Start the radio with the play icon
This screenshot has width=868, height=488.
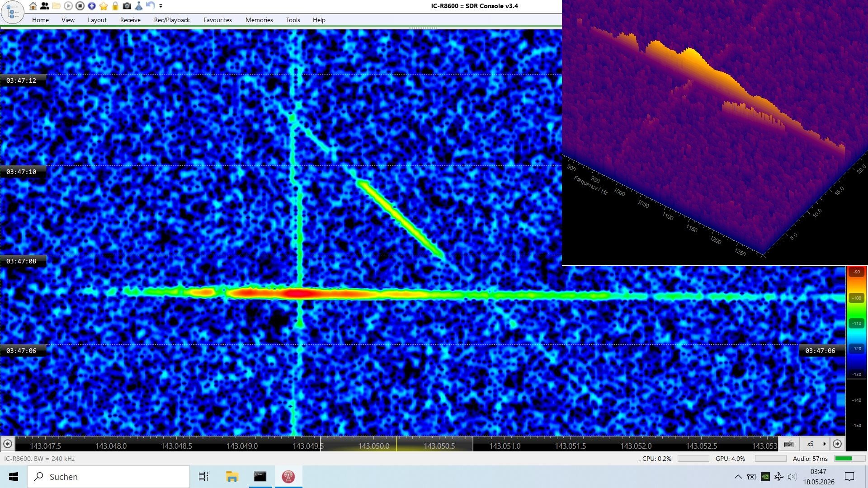pyautogui.click(x=68, y=6)
